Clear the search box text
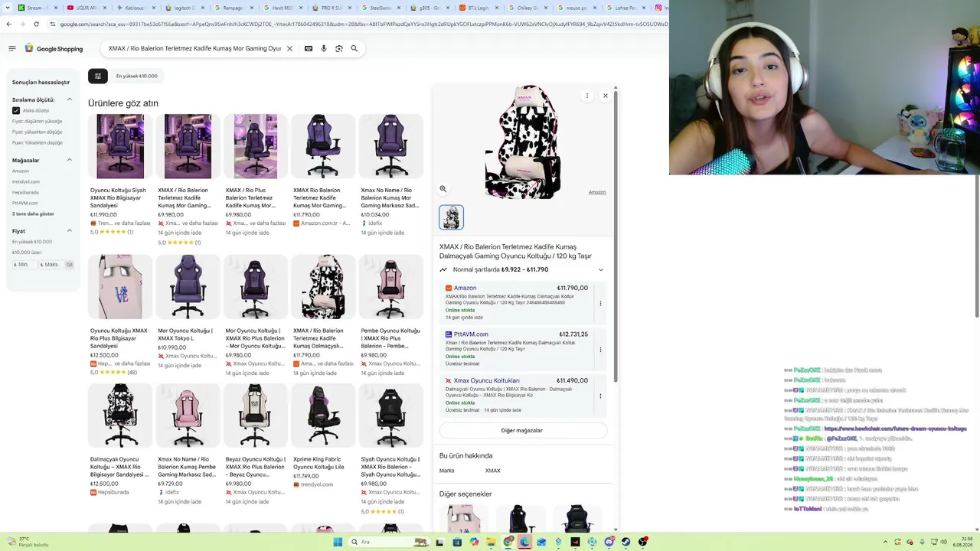 289,48
